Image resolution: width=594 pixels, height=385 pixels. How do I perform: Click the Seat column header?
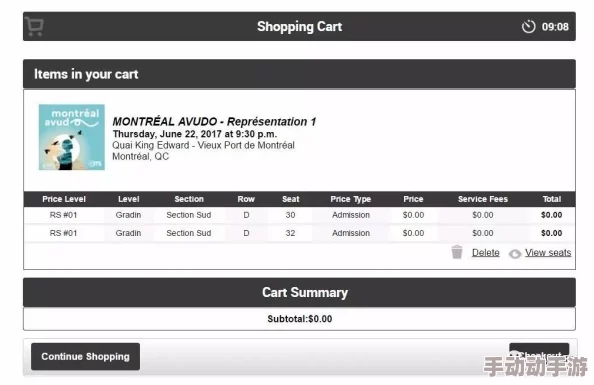point(291,199)
